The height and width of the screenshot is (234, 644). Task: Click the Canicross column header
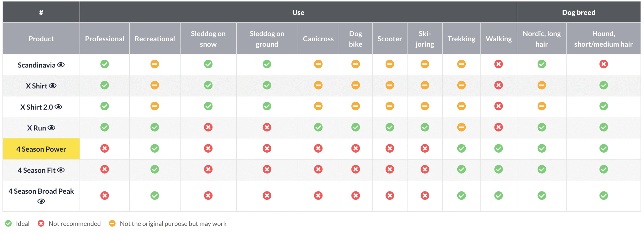point(318,39)
